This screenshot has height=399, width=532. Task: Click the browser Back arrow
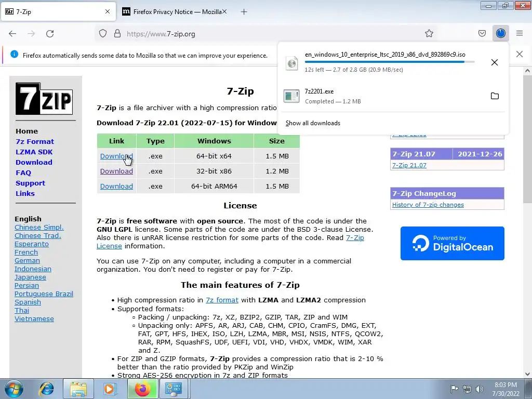pyautogui.click(x=12, y=34)
